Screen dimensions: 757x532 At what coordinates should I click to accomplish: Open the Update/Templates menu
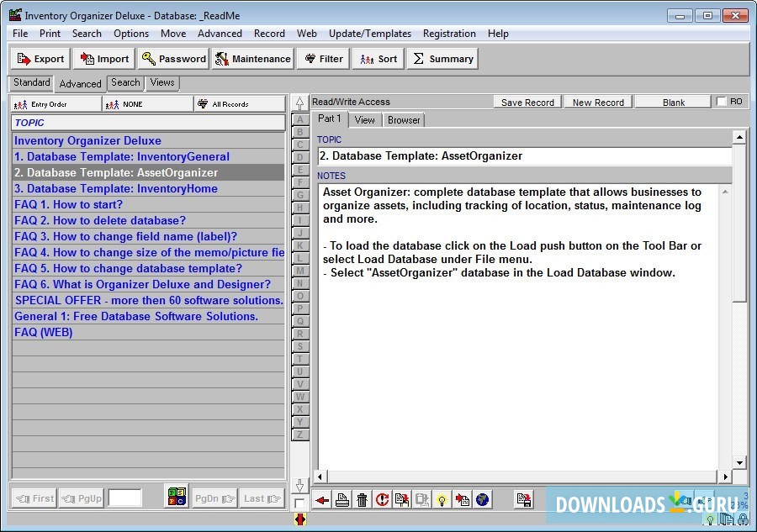[x=370, y=34]
